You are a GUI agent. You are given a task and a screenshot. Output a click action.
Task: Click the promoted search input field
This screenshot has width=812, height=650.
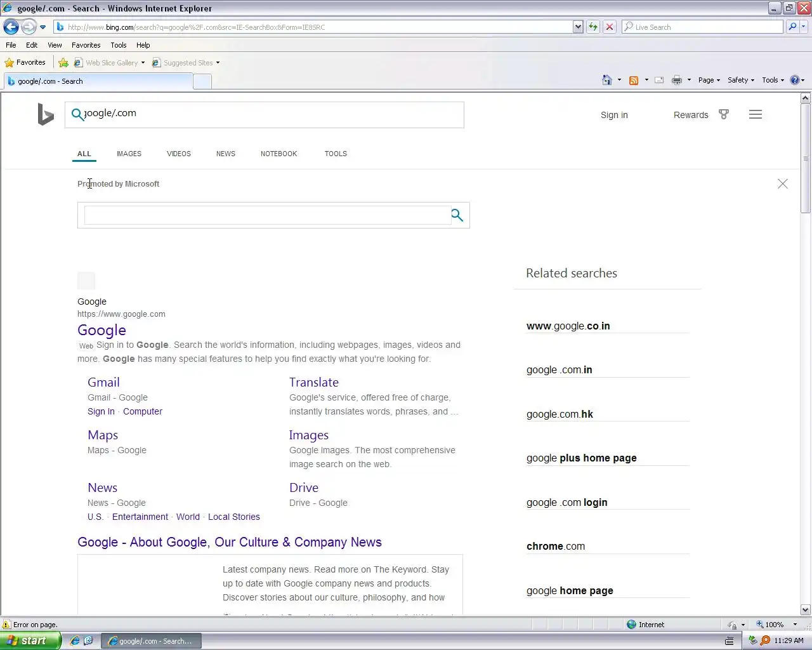point(266,215)
